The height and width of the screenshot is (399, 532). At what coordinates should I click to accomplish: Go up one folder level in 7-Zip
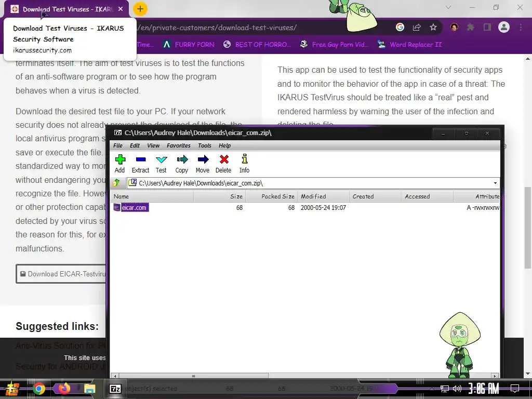tap(116, 183)
